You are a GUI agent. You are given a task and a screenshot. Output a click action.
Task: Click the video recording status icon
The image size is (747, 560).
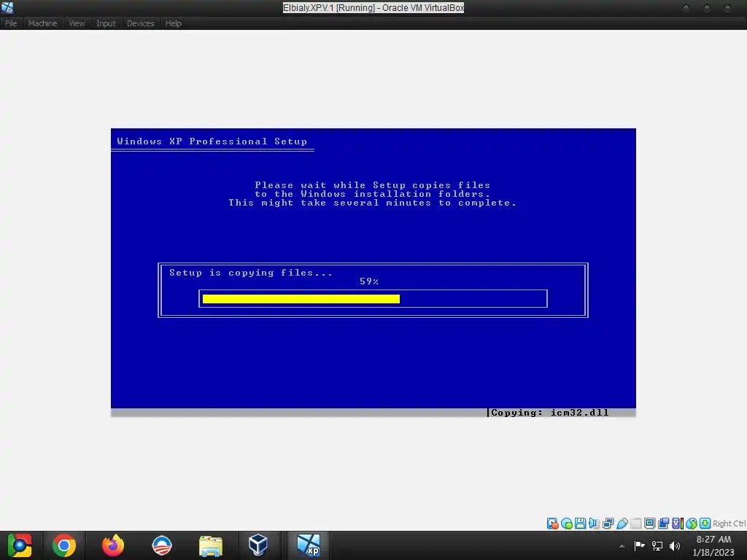(x=663, y=524)
